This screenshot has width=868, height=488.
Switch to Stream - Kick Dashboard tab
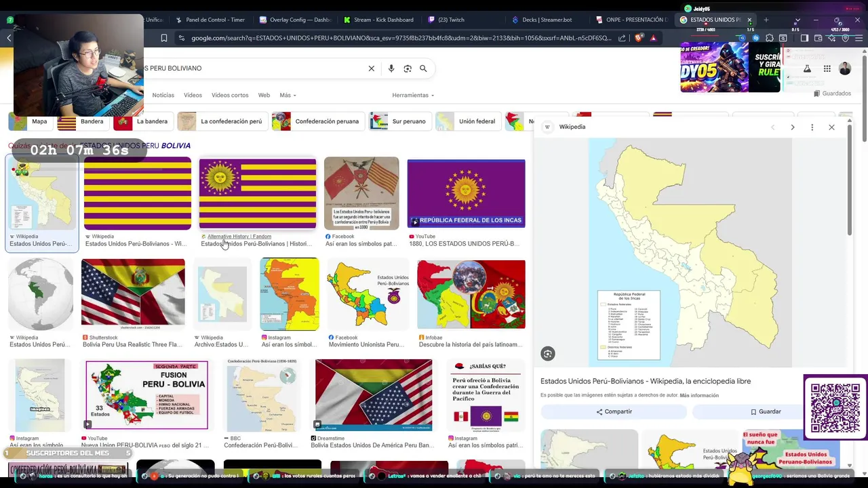click(378, 20)
